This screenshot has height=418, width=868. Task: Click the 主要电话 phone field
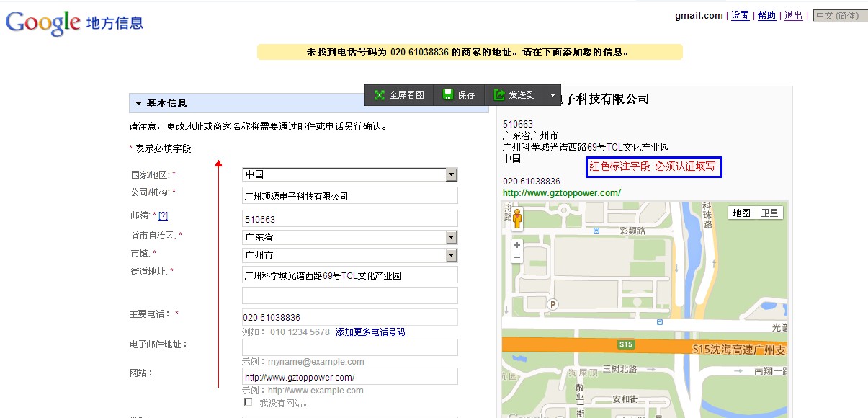click(x=350, y=317)
